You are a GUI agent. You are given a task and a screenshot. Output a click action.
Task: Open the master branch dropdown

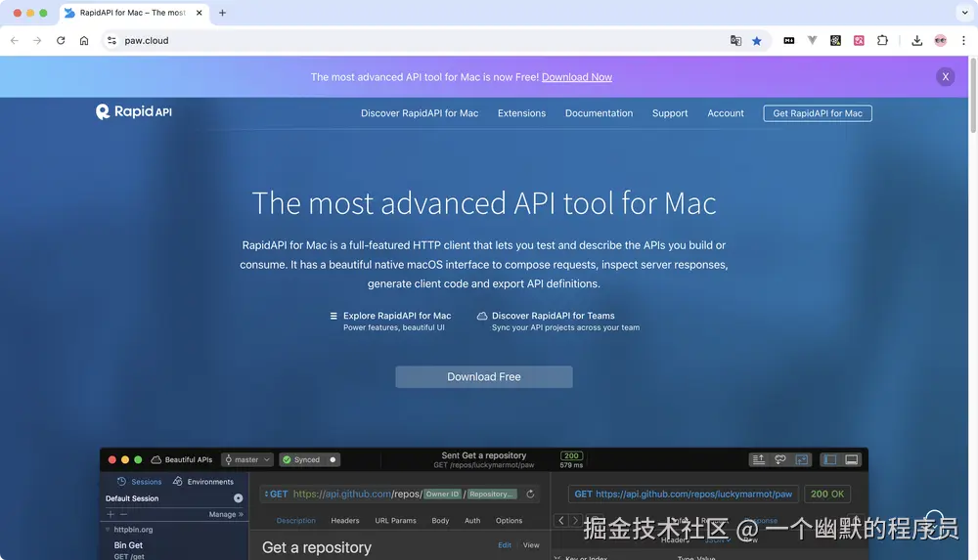tap(247, 459)
